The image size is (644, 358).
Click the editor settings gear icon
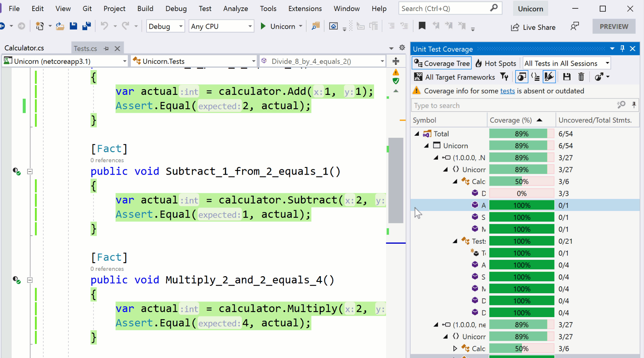tap(402, 48)
